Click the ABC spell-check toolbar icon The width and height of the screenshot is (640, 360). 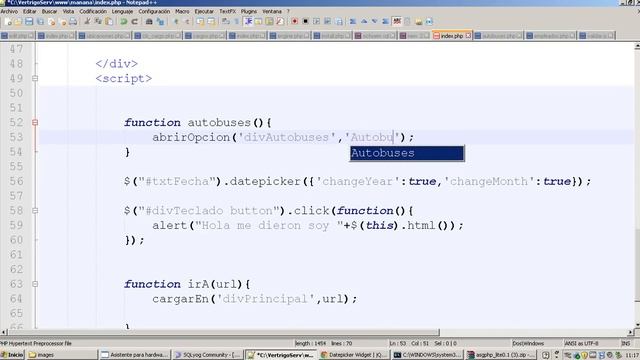pyautogui.click(x=397, y=21)
